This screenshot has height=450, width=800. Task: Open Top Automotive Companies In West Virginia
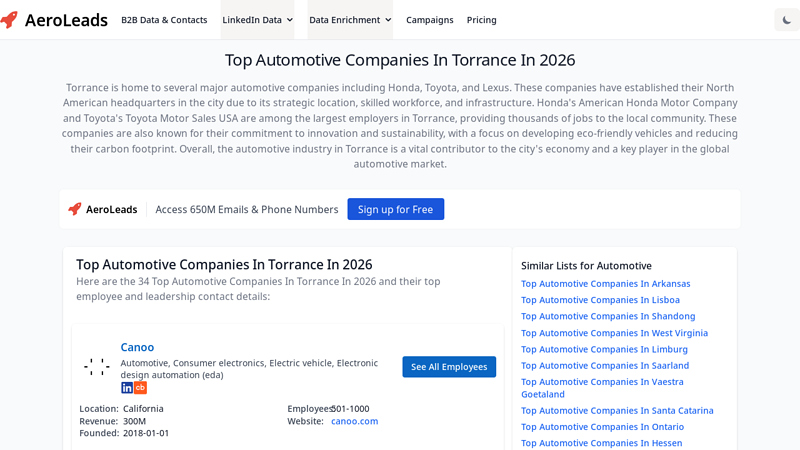614,333
